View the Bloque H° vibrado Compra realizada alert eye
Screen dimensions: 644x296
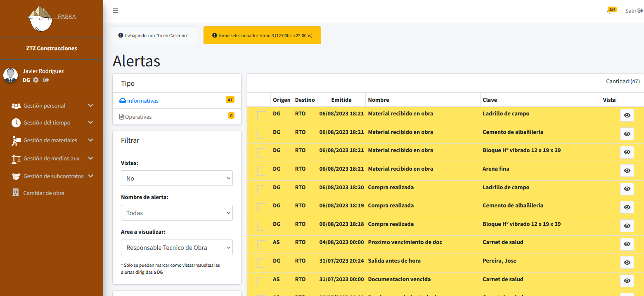coord(627,226)
